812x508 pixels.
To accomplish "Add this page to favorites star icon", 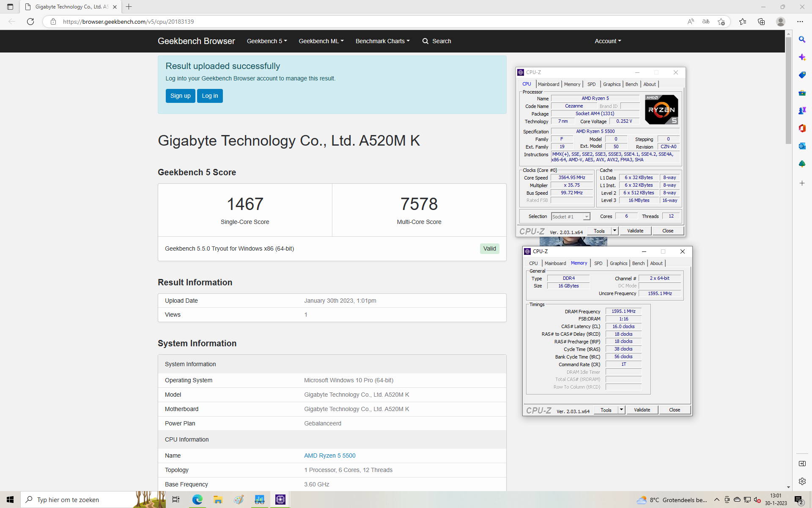I will pos(721,22).
